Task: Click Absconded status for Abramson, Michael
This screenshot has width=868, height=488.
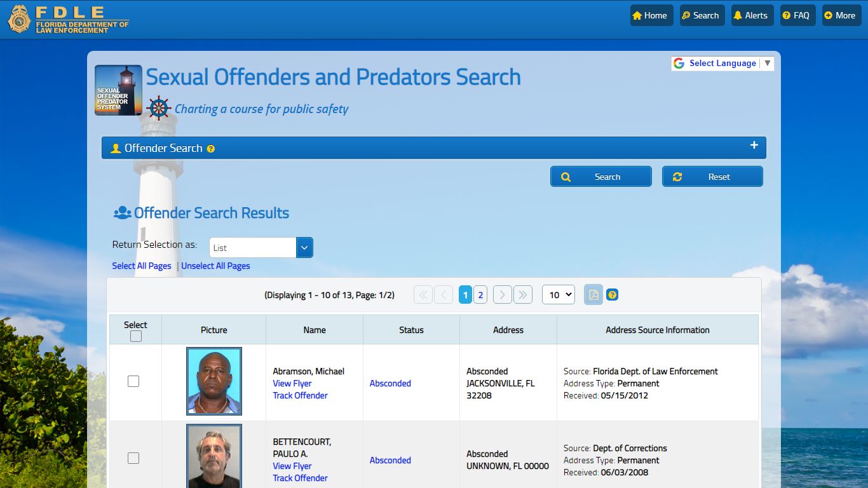Action: tap(390, 383)
